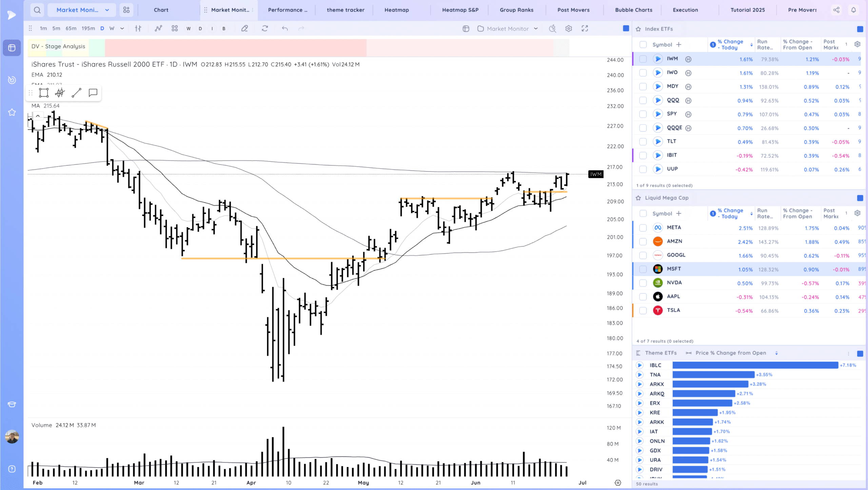
Task: Tick the Index ETFs select-all checkbox
Action: (643, 44)
